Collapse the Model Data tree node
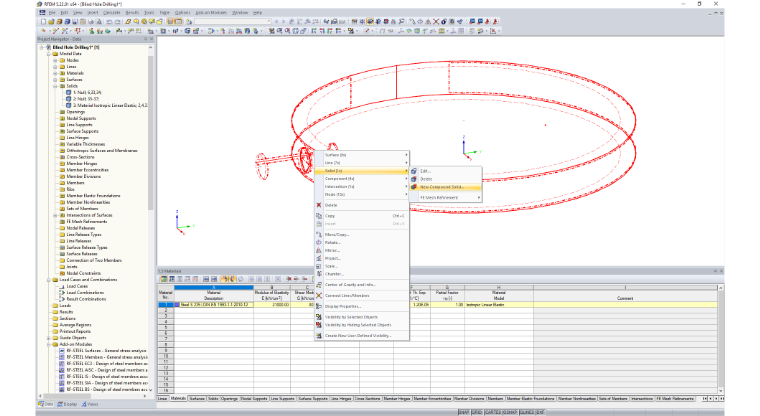 (48, 54)
